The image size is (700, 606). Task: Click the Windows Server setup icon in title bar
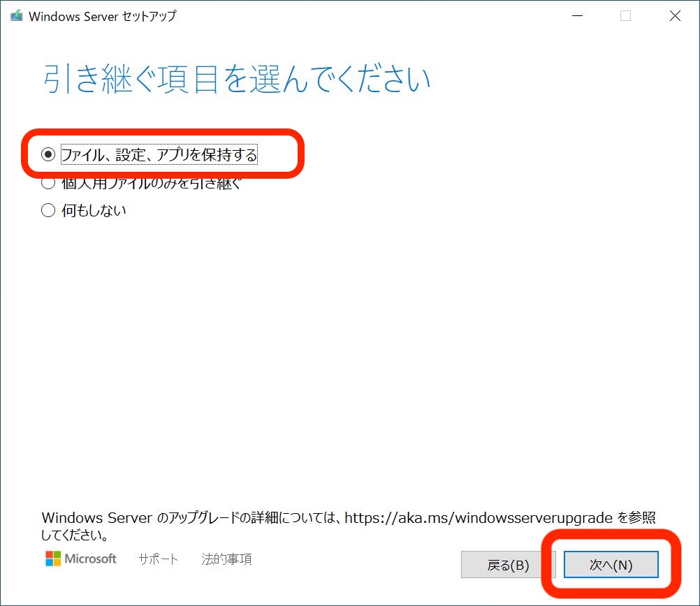(x=16, y=16)
